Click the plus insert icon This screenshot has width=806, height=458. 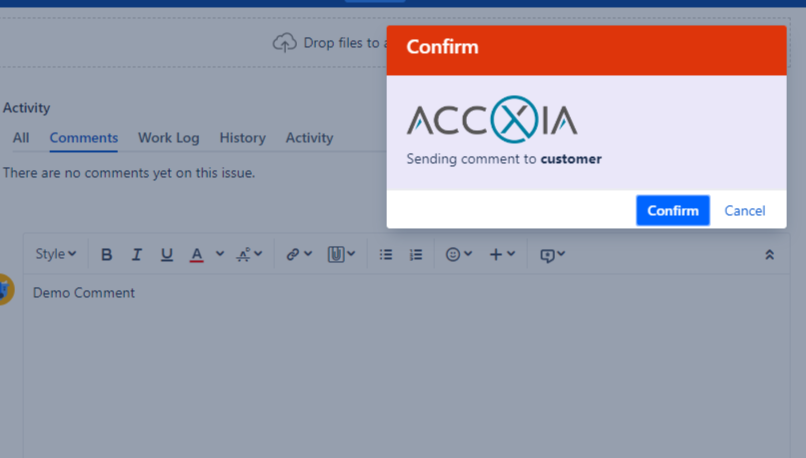coord(496,254)
